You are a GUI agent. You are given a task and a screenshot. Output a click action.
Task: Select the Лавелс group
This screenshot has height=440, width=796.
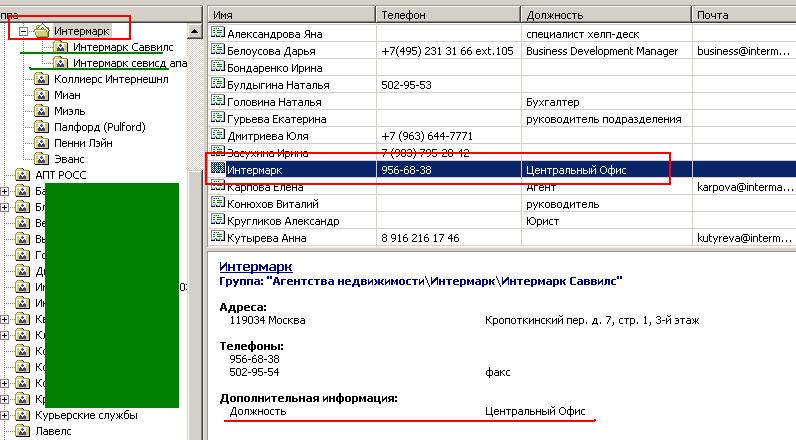(x=53, y=431)
